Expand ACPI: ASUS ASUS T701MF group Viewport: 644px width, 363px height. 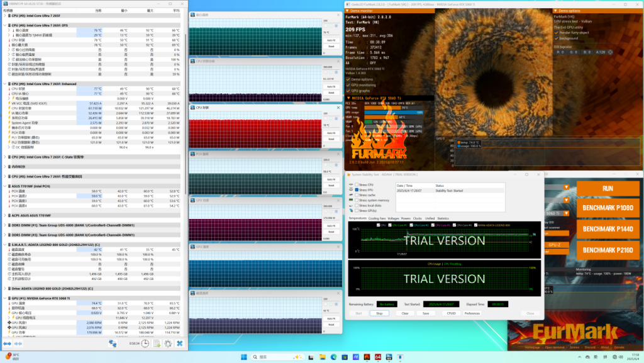point(5,215)
